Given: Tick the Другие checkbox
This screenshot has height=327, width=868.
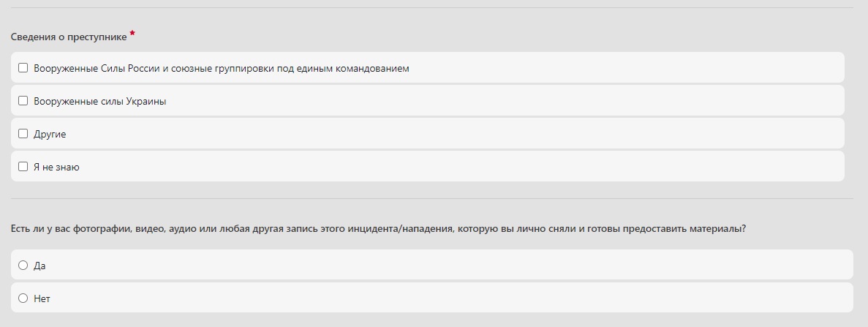Looking at the screenshot, I should [x=23, y=134].
